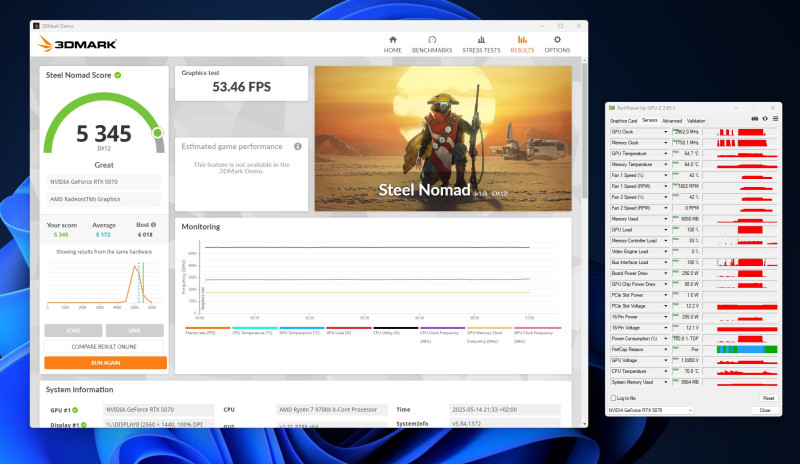Click the LOAD button
800x464 pixels.
pos(73,330)
